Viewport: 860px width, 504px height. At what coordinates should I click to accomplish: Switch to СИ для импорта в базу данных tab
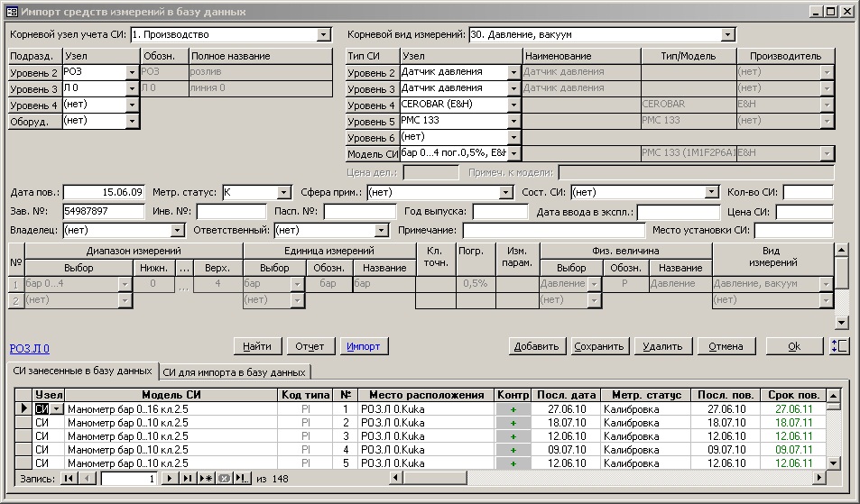pyautogui.click(x=235, y=371)
